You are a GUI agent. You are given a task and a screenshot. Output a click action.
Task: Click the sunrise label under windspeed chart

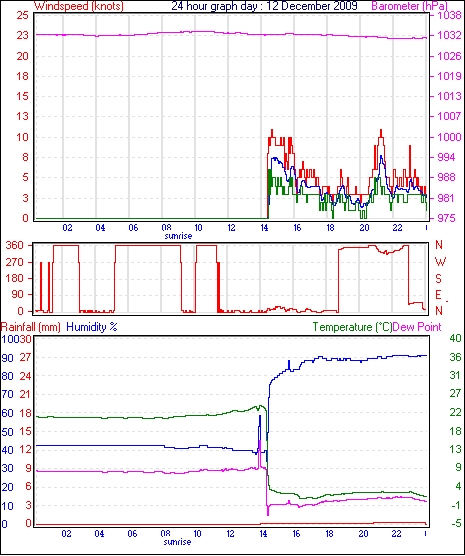tap(178, 236)
